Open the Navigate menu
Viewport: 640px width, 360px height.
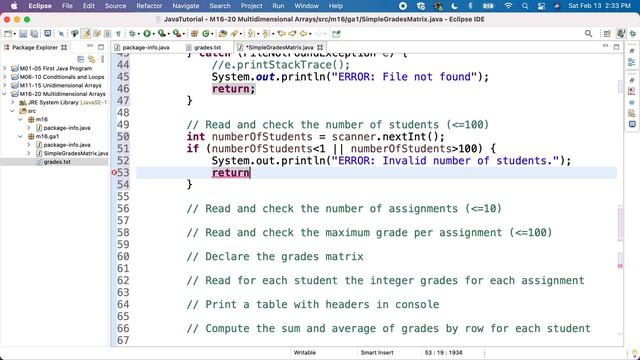click(186, 6)
